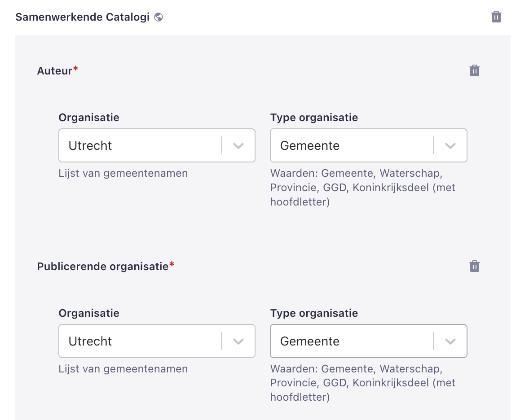Screen dimensions: 529x420
Task: Click the globe icon beside Samenwerkende Catalogi
Action: pyautogui.click(x=159, y=17)
